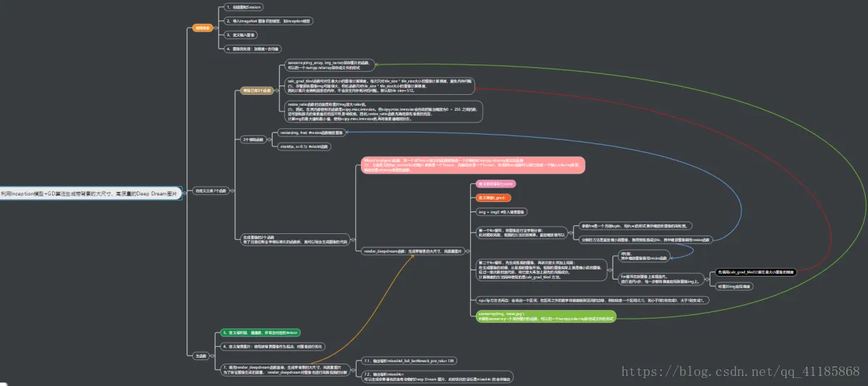Select the '2、导入ImageNet' Inception model node
This screenshot has height=386, width=868.
pyautogui.click(x=267, y=21)
